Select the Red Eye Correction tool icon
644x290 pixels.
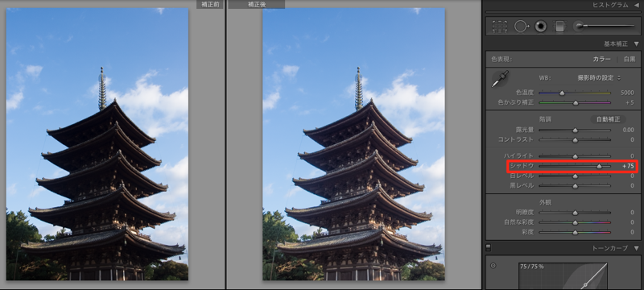tap(541, 27)
